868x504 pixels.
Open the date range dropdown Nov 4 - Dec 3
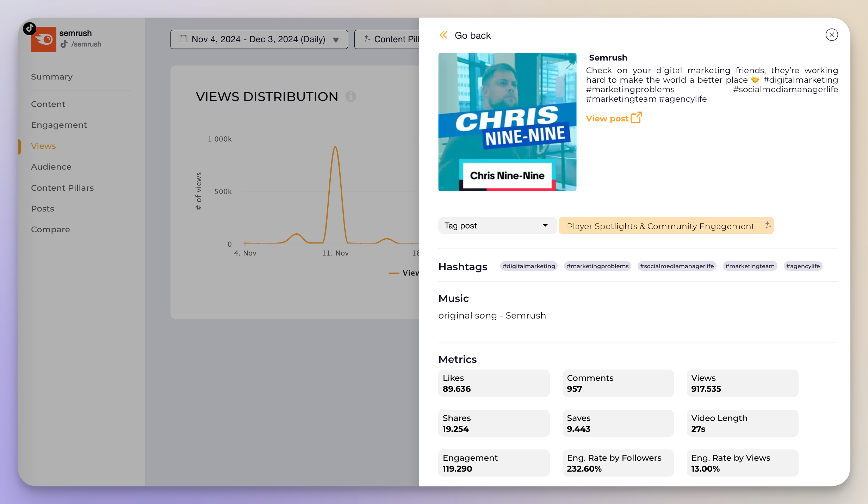click(x=259, y=39)
